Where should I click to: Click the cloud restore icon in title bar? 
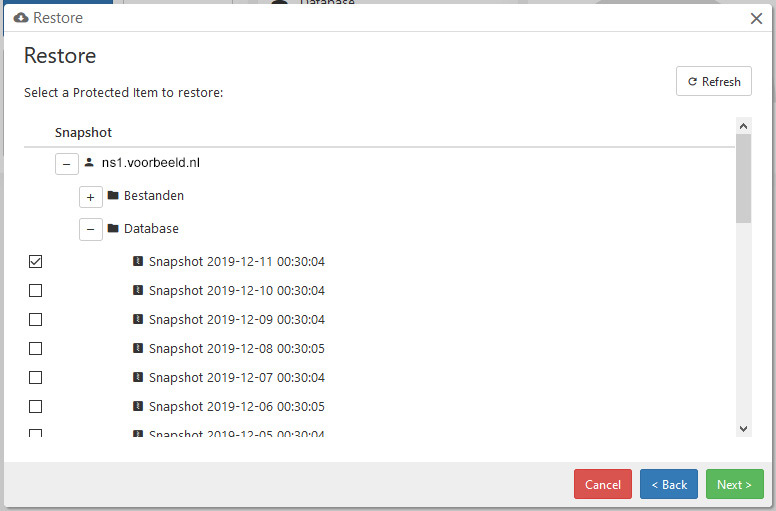pos(21,18)
